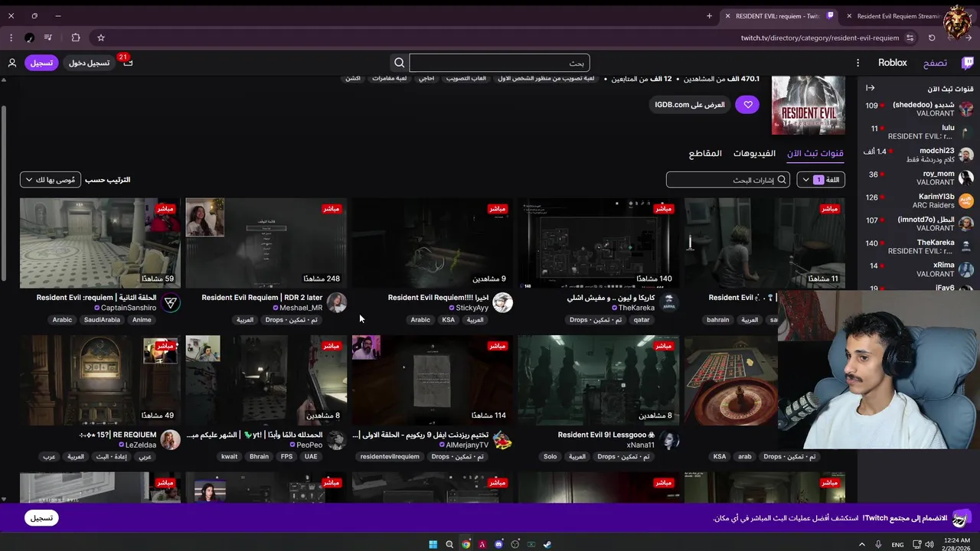
Task: Open the three-dot more menu in Twitch nav
Action: (x=857, y=63)
